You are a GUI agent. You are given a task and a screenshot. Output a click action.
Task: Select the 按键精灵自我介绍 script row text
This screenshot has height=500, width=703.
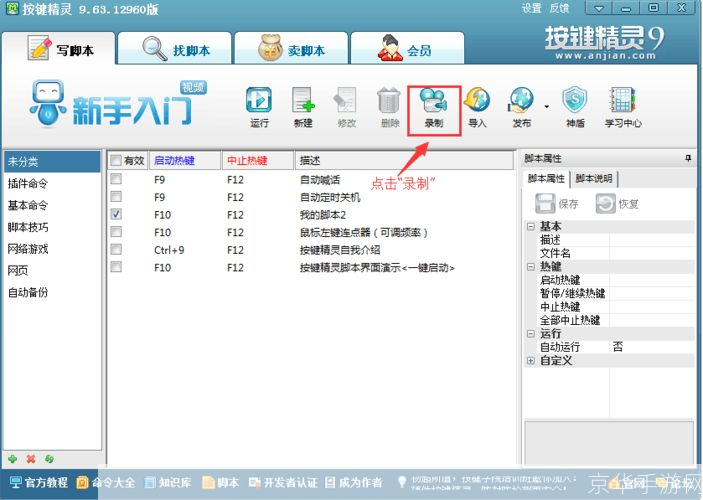click(340, 250)
